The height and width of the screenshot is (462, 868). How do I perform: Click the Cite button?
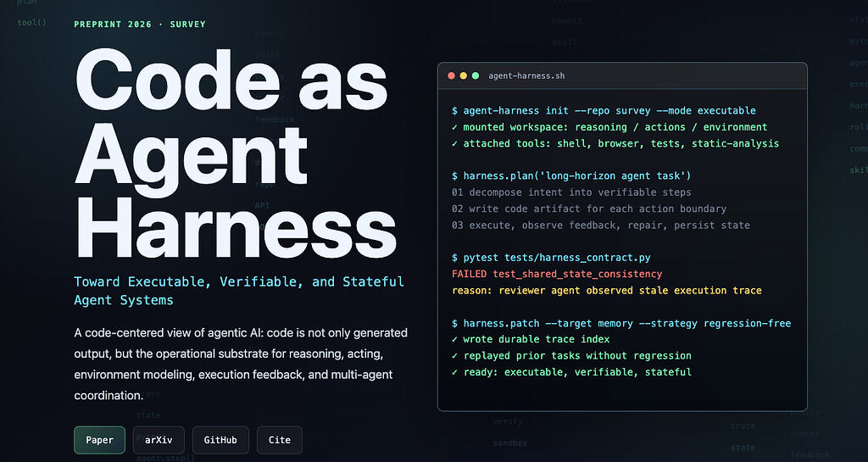click(280, 440)
